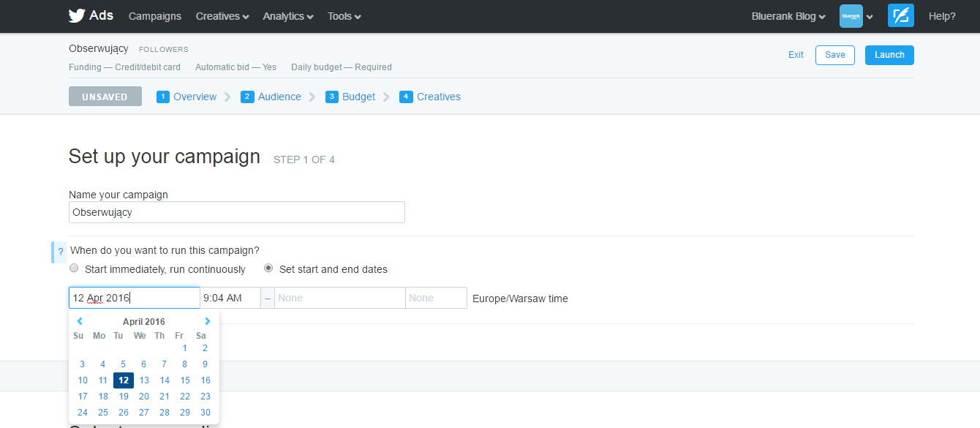Viewport: 980px width, 428px height.
Task: Click the Bluerank account avatar icon
Action: click(851, 16)
